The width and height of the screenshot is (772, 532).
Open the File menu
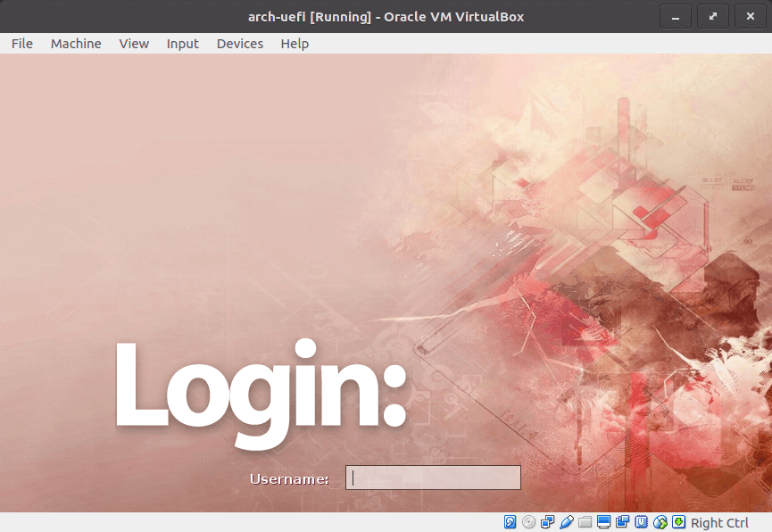(x=22, y=44)
